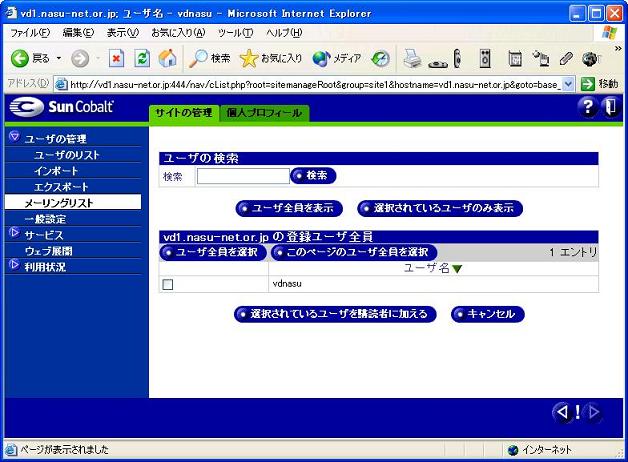Click the paperclip icon in the toolbar
The image size is (628, 462).
pyautogui.click(x=566, y=59)
